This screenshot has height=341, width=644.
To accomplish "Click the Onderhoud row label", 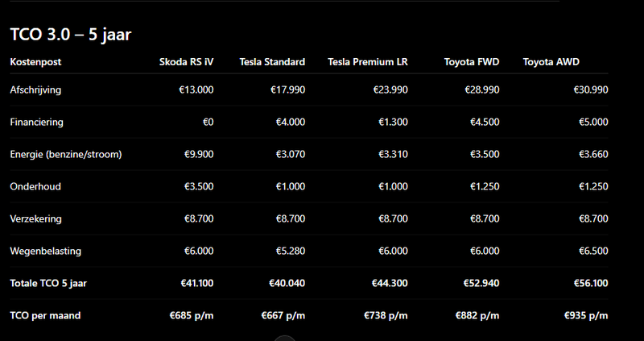I will point(35,186).
